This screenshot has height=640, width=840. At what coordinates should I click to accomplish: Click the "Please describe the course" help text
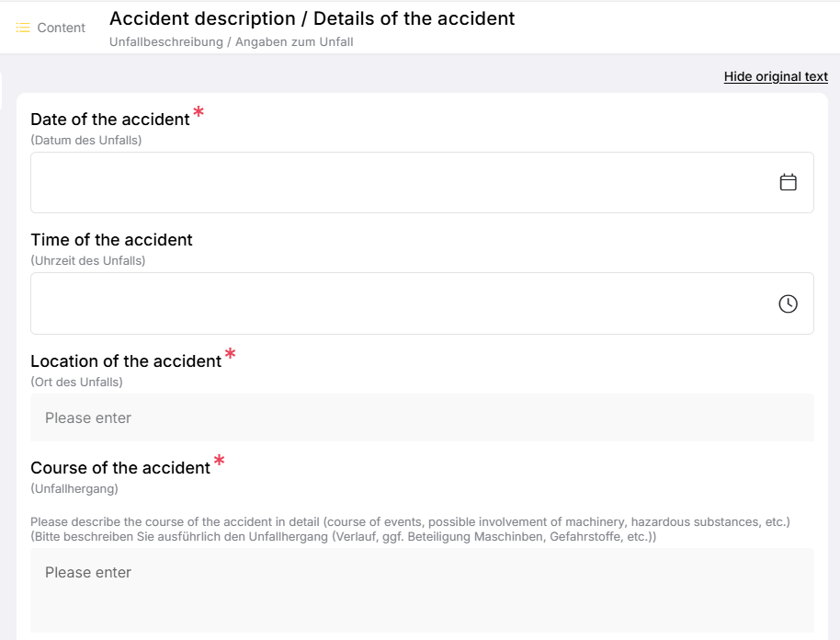410,521
